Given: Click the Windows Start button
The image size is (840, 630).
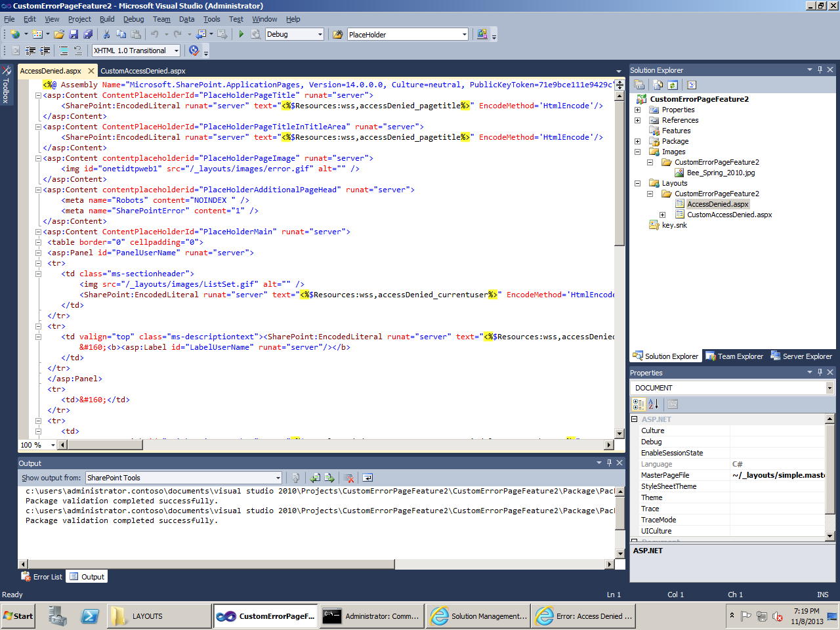Looking at the screenshot, I should [18, 616].
